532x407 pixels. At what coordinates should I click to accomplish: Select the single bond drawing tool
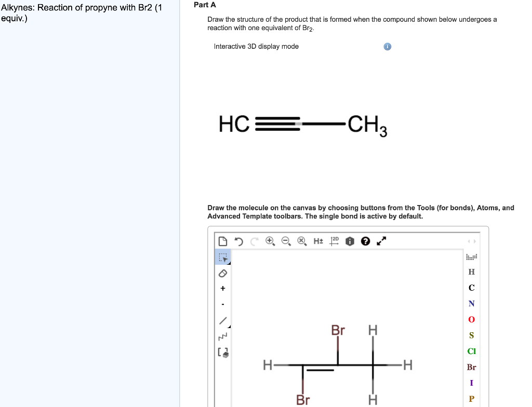(x=223, y=320)
